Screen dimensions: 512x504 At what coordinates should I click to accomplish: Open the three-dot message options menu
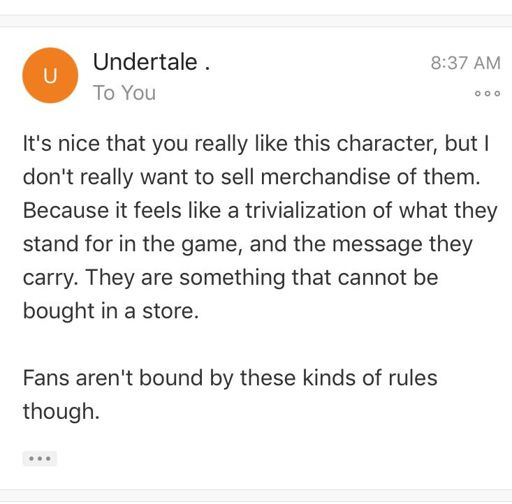point(487,93)
